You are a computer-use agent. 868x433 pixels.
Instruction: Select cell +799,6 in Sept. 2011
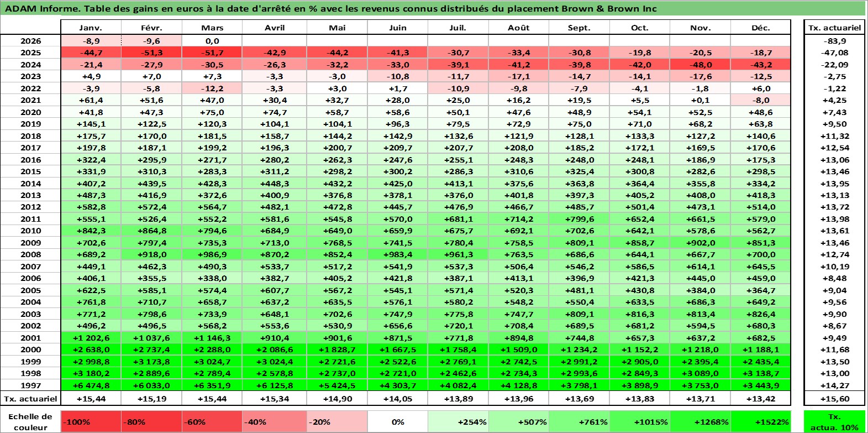click(579, 219)
